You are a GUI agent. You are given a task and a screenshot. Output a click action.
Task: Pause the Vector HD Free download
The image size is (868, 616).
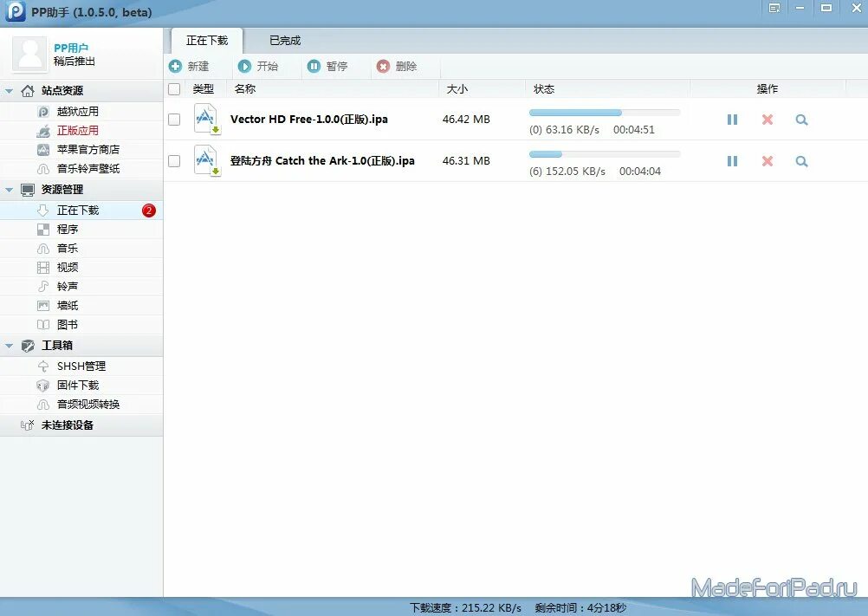pyautogui.click(x=732, y=119)
